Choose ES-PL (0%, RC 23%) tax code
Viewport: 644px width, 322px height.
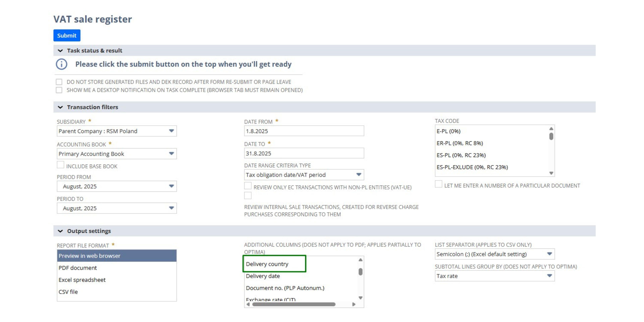click(461, 155)
